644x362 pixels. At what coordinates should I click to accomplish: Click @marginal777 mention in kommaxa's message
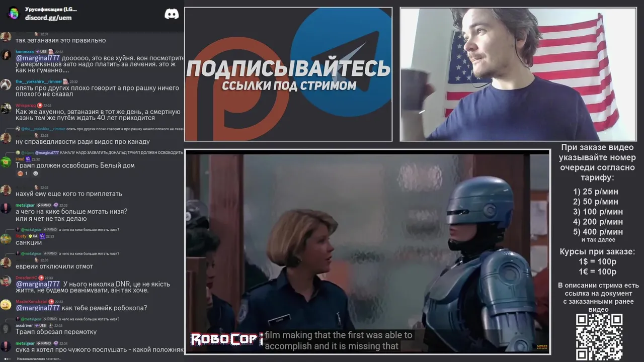(38, 58)
